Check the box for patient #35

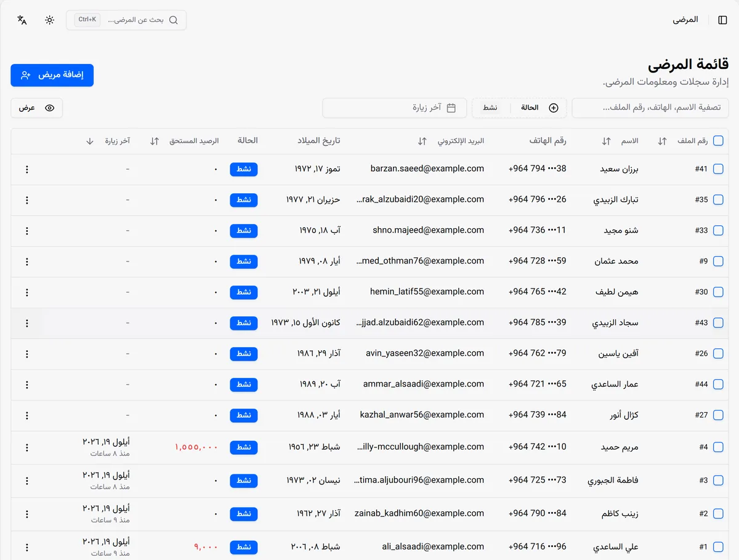pyautogui.click(x=718, y=200)
